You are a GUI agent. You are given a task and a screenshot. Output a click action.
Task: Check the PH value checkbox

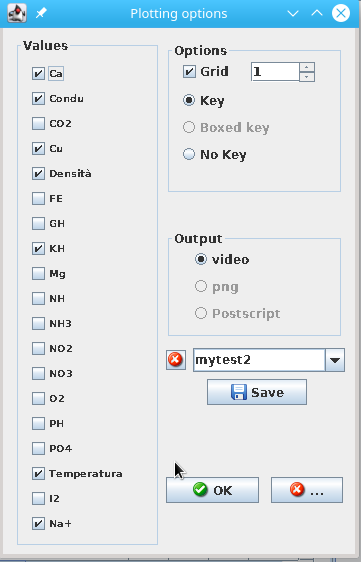[38, 423]
